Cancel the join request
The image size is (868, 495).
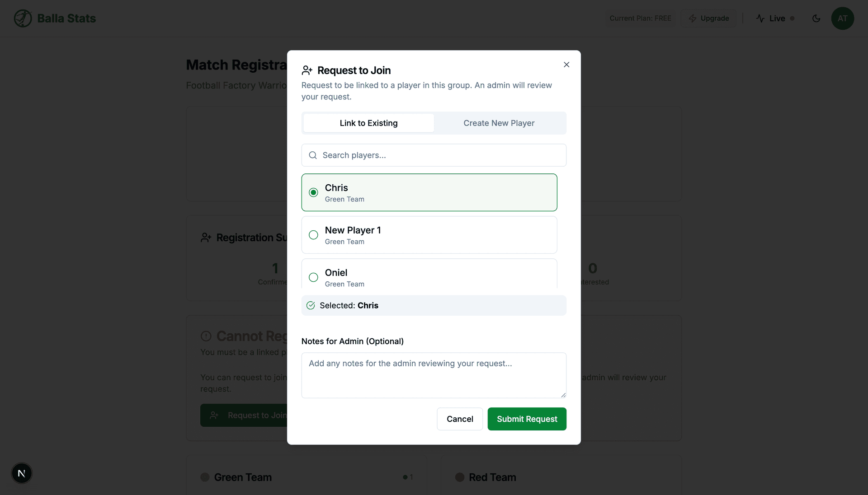tap(459, 419)
